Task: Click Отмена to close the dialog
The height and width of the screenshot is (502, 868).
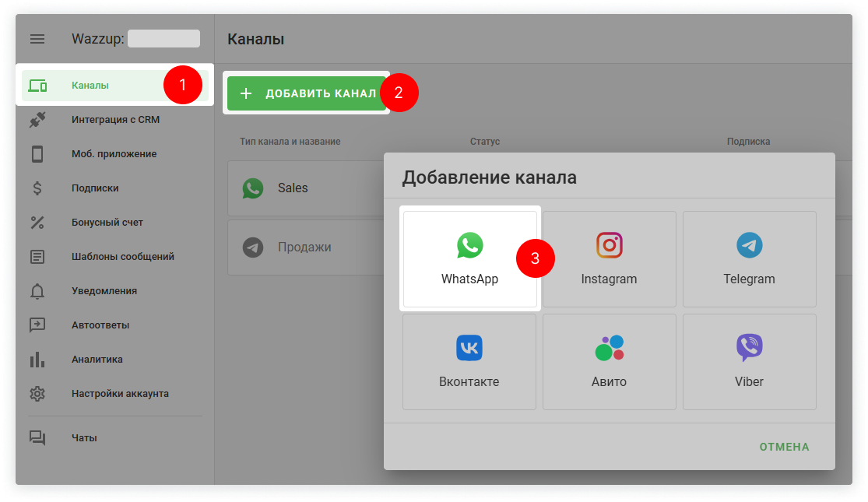Action: click(x=784, y=447)
